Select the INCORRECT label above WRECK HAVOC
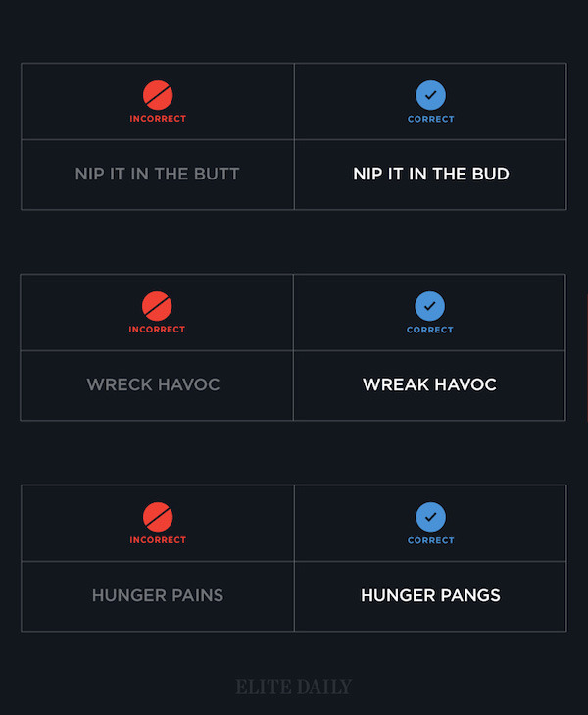Viewport: 588px width, 715px height. pos(157,330)
